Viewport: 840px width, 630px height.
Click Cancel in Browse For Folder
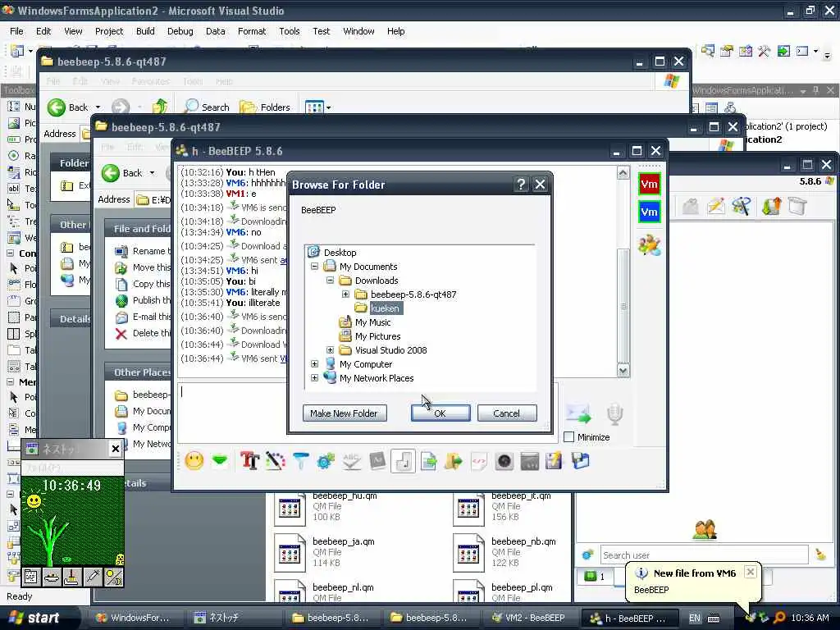coord(507,413)
